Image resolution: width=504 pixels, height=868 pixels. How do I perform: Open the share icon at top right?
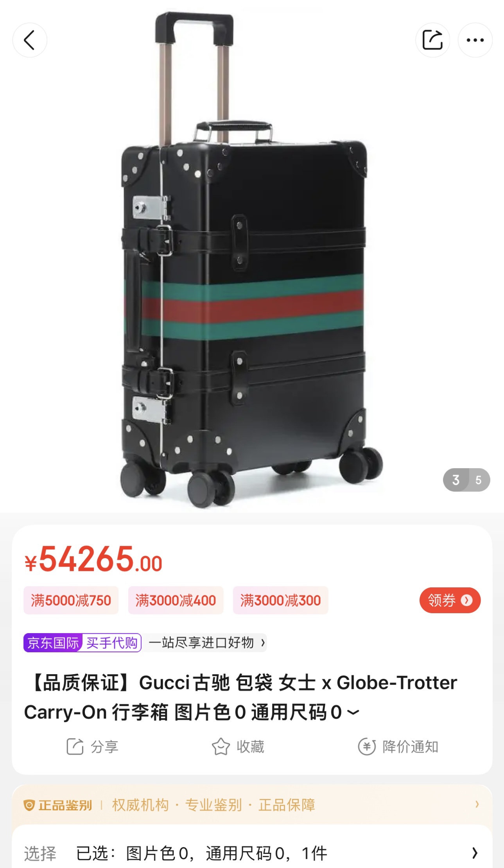[432, 40]
